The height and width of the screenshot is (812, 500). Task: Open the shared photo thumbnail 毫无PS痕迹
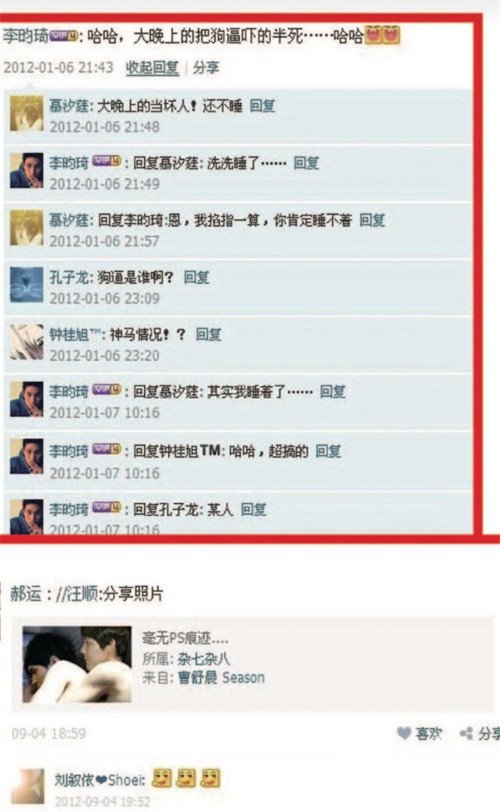coord(77,664)
